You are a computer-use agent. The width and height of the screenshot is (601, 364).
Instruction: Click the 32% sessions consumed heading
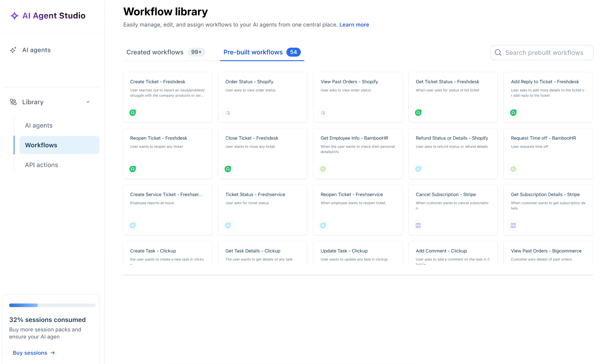tap(47, 320)
